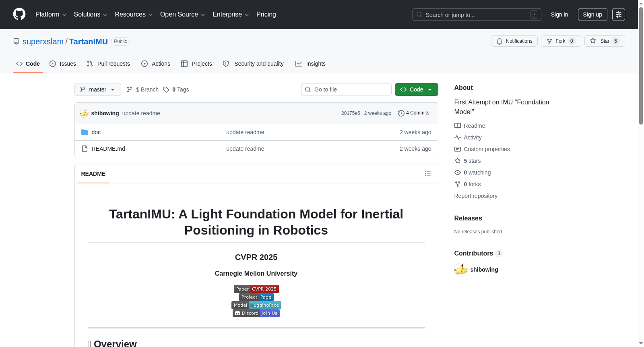Switch to the Security and quality tab
644x347 pixels.
(x=253, y=64)
